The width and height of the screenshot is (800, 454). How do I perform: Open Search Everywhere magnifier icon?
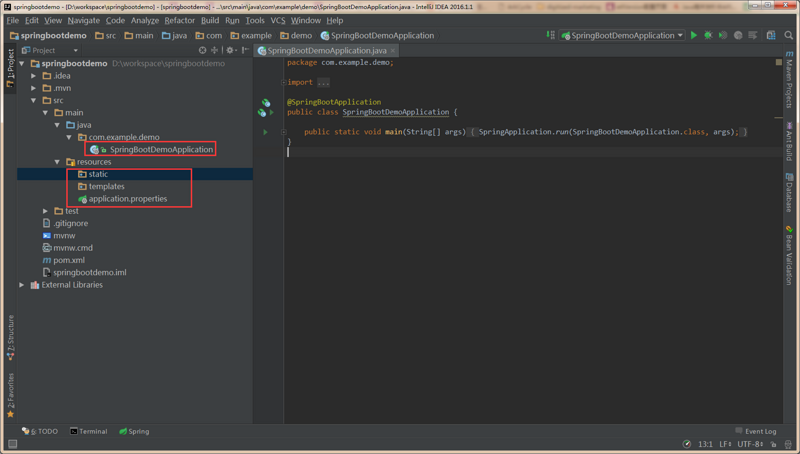788,35
